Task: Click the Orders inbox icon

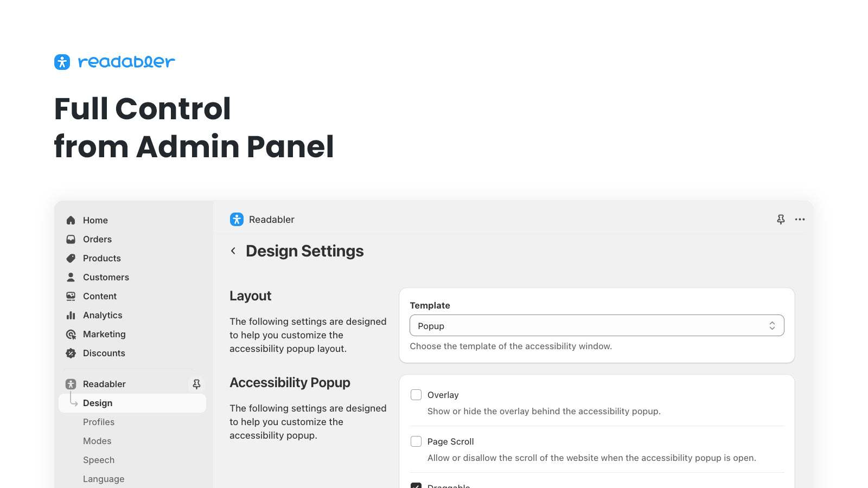Action: (x=71, y=239)
